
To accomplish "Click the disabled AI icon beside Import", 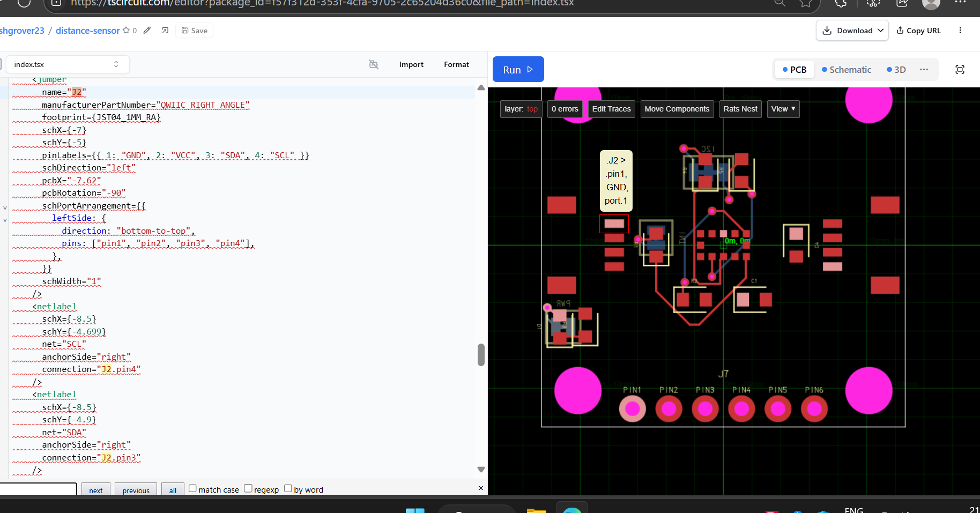I will [x=374, y=64].
